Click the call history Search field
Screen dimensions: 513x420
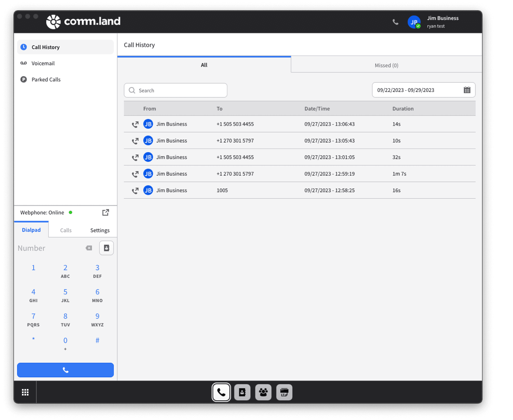click(176, 90)
